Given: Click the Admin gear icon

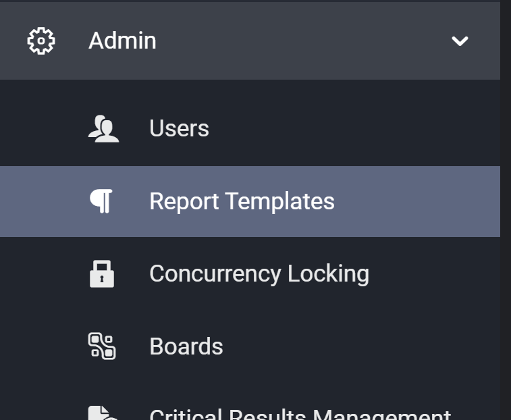Looking at the screenshot, I should [x=41, y=41].
